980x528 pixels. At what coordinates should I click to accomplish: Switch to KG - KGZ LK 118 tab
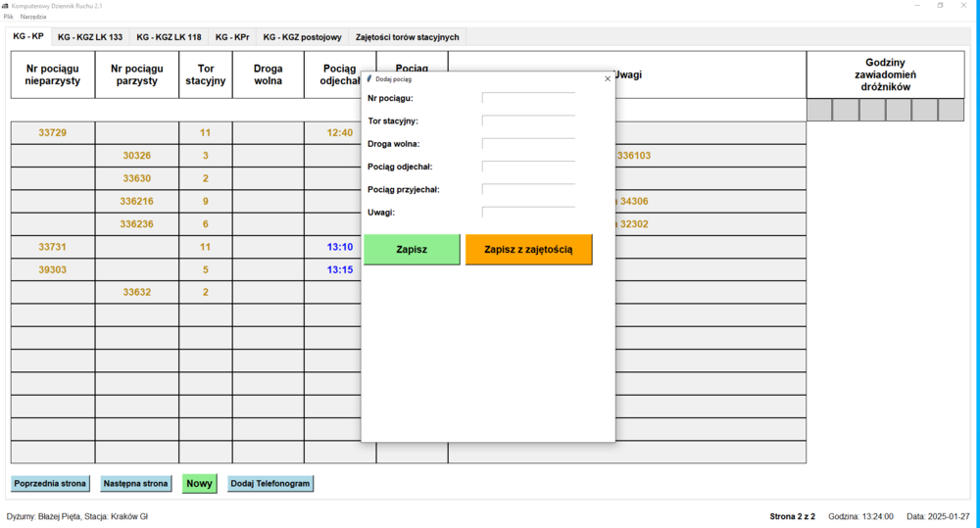[x=169, y=37]
